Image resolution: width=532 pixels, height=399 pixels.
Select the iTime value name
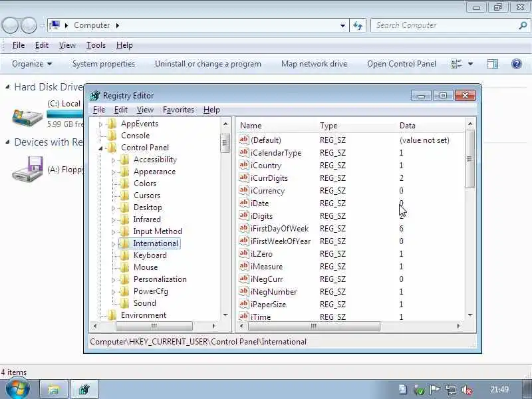pos(261,317)
